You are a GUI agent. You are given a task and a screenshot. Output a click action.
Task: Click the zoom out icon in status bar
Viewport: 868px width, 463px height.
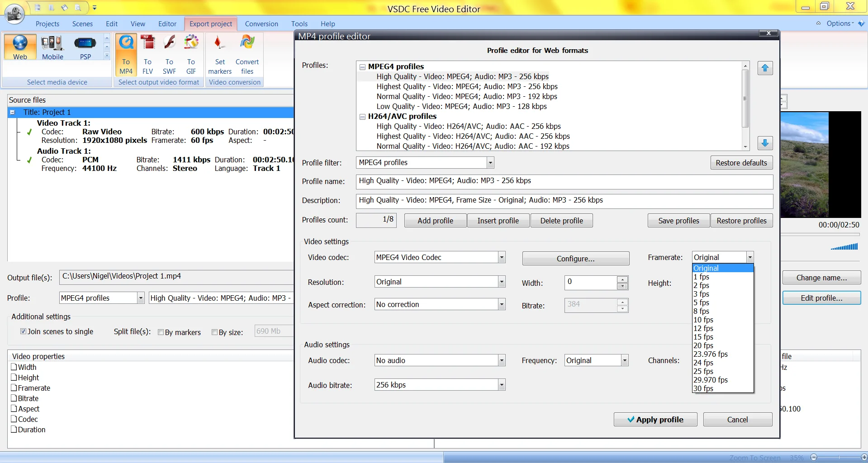click(x=814, y=457)
